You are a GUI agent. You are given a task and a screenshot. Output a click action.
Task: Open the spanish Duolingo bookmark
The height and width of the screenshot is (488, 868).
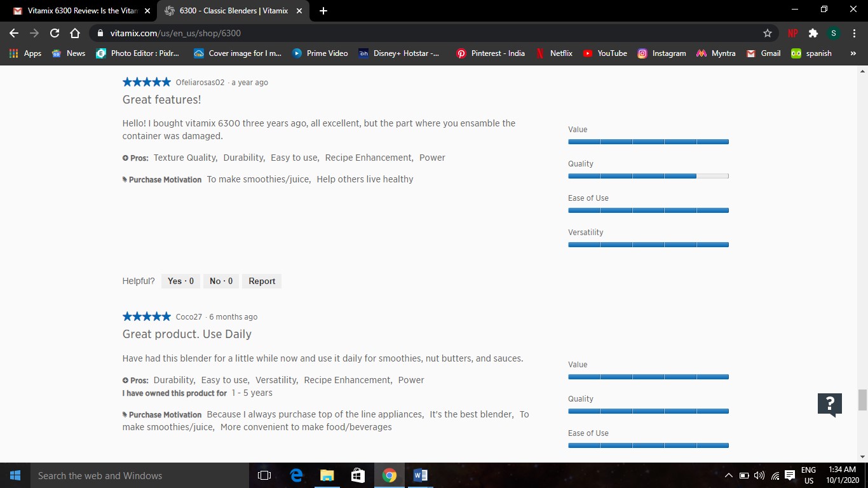point(811,53)
